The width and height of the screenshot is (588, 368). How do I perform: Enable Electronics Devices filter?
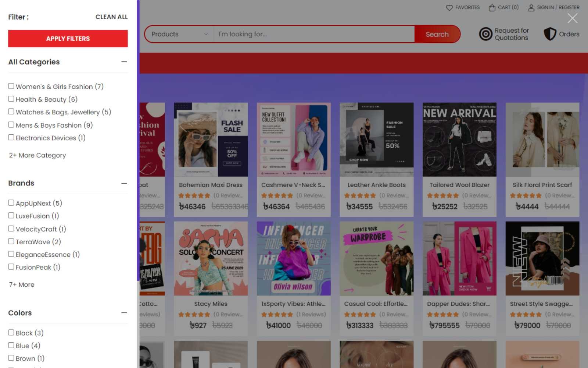tap(11, 137)
